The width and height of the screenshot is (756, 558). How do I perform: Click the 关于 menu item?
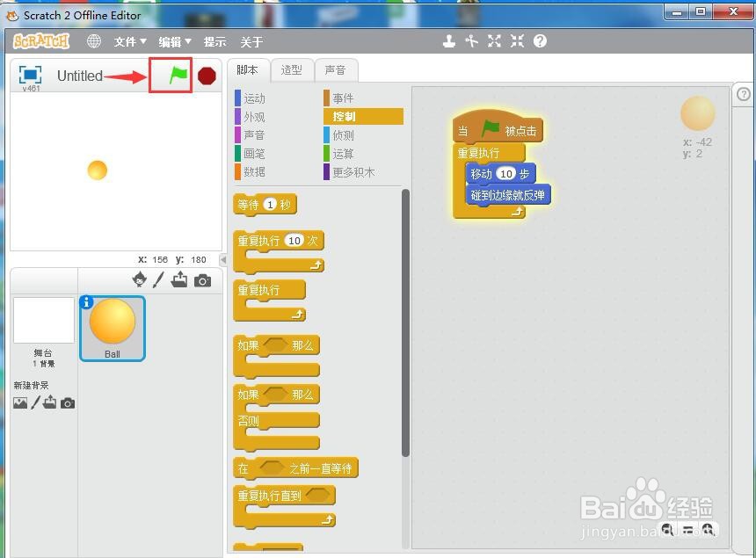tap(251, 42)
